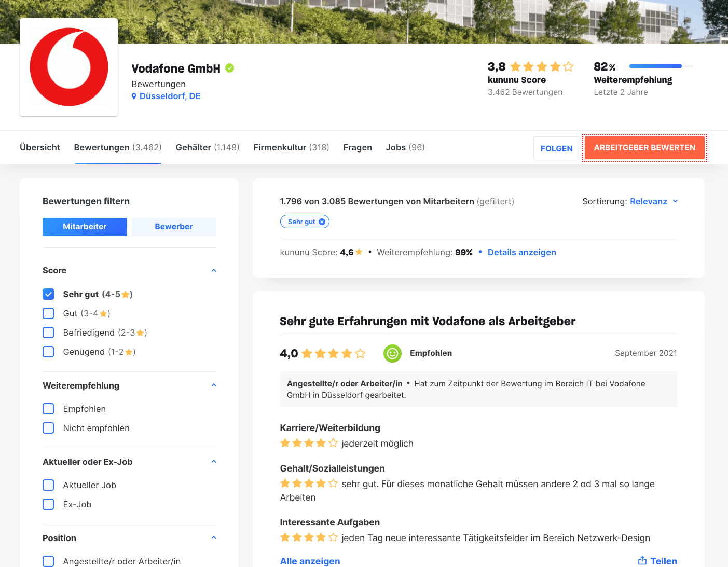Open the Sortierung Relevanz dropdown
The image size is (728, 567).
click(x=654, y=201)
